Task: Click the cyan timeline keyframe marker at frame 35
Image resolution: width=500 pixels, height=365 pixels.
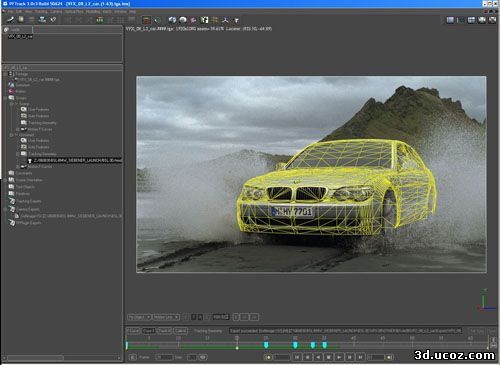Action: [x=324, y=345]
